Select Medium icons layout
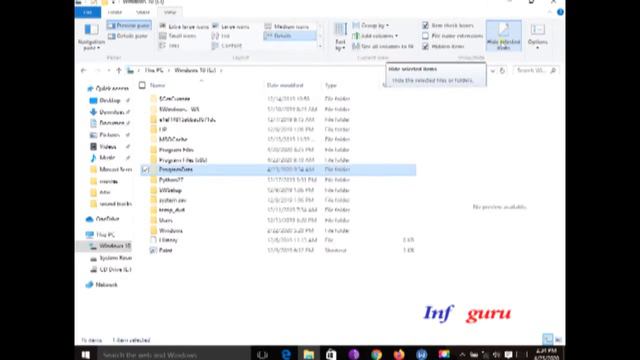The height and width of the screenshot is (360, 640). click(287, 27)
